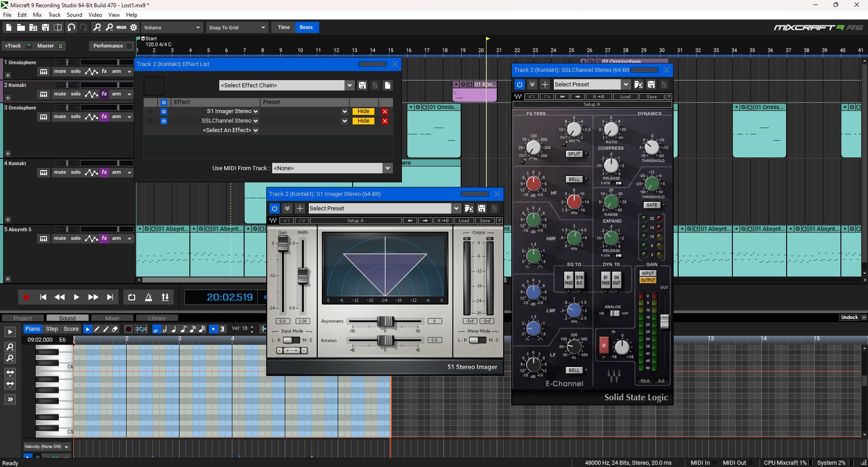Show automation lane on track 2 Kontakt

click(x=91, y=94)
